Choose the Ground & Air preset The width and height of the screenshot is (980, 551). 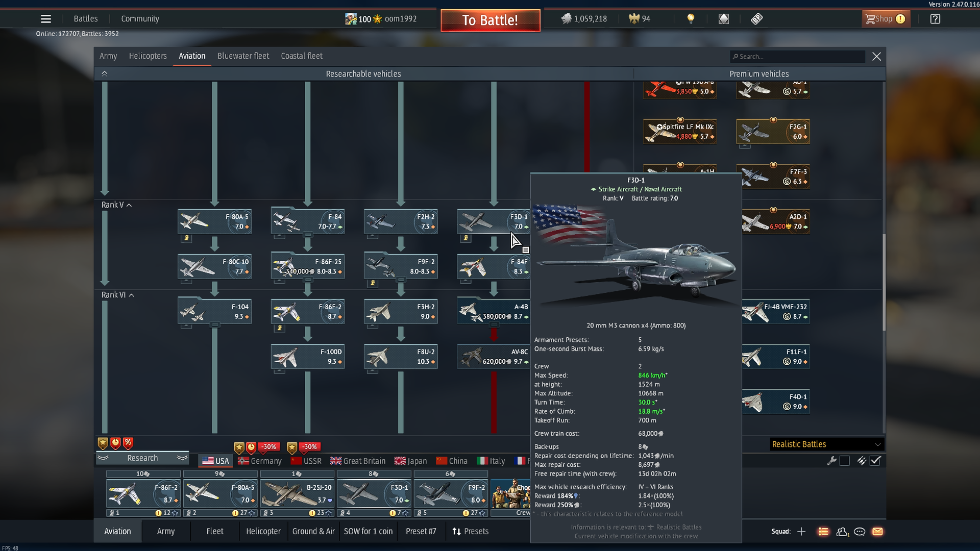point(313,532)
